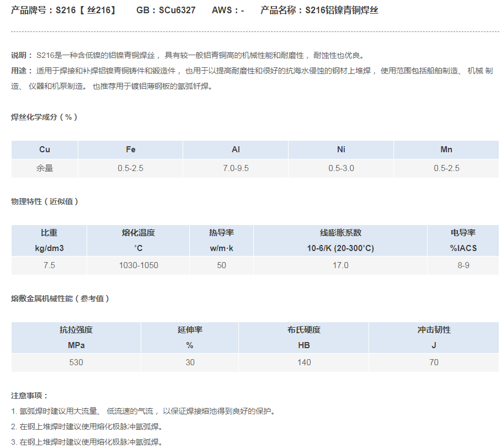The image size is (501, 448).
Task: Click the 焊丝化学成分 (%) section heading
Action: (44, 117)
